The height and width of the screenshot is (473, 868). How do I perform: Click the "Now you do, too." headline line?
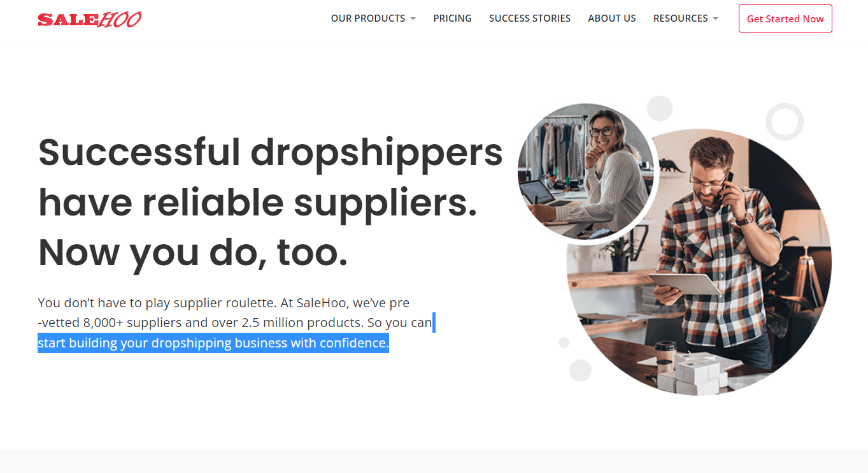pos(193,252)
